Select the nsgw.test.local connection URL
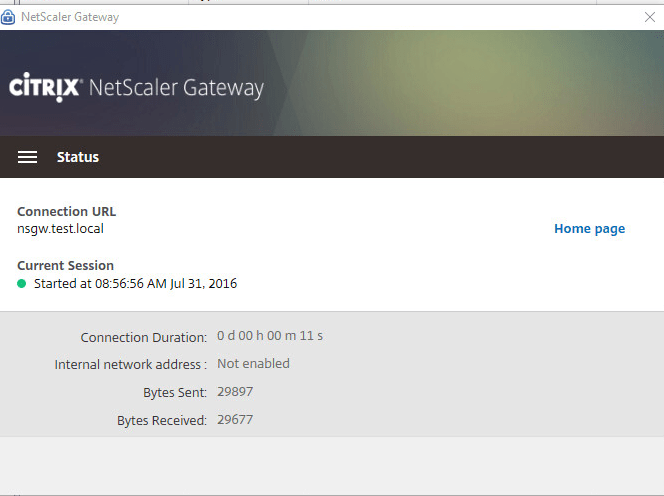This screenshot has width=664, height=496. [x=61, y=229]
